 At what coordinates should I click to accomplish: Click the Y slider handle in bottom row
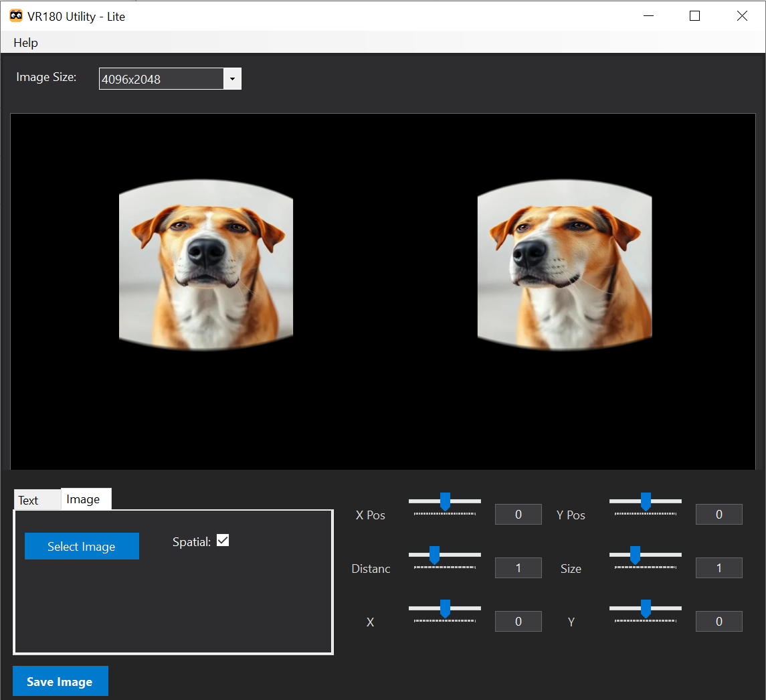click(646, 609)
